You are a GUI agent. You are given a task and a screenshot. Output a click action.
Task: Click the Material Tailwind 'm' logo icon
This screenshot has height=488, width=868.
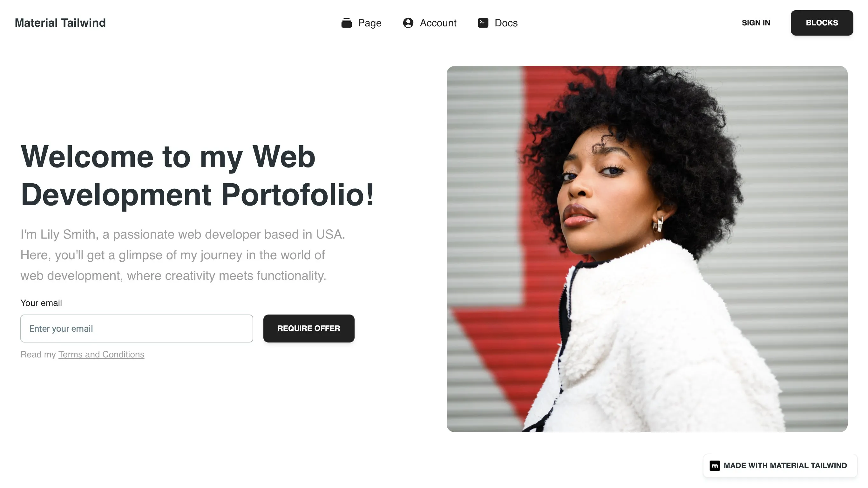point(714,465)
